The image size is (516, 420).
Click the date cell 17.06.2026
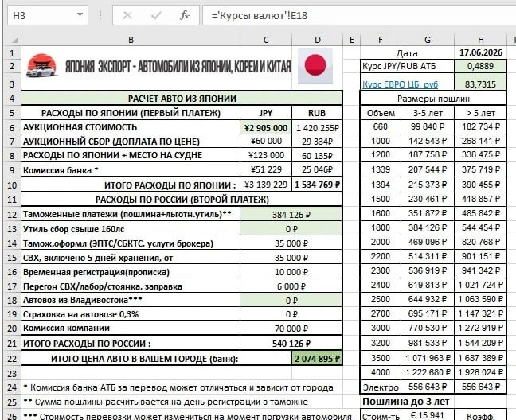480,52
